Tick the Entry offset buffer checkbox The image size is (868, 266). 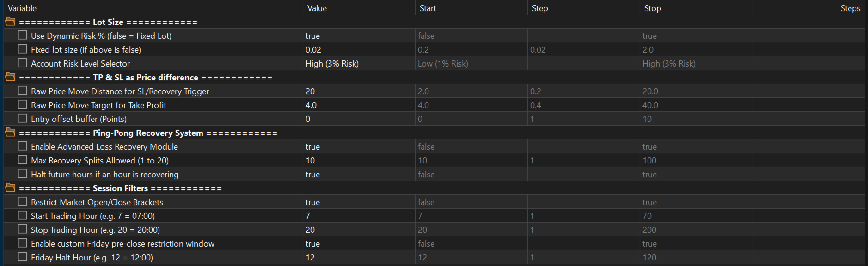pyautogui.click(x=22, y=118)
